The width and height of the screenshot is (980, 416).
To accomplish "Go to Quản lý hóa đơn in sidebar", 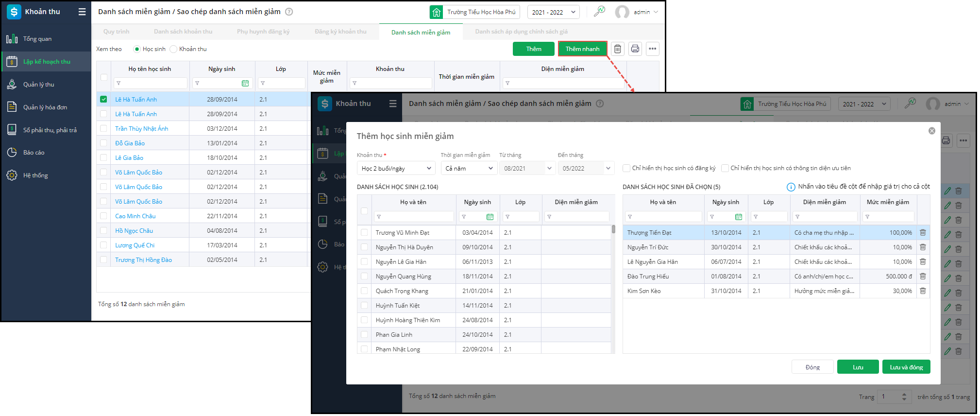I will click(45, 107).
